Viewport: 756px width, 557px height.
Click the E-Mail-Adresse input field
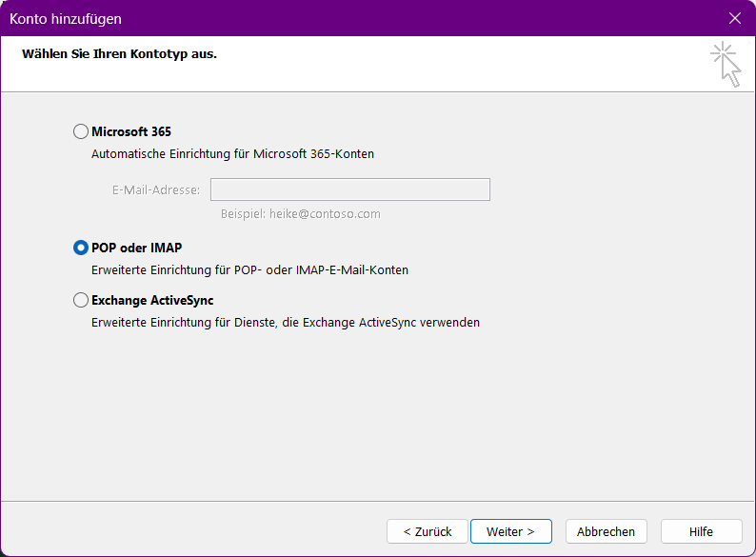tap(349, 189)
